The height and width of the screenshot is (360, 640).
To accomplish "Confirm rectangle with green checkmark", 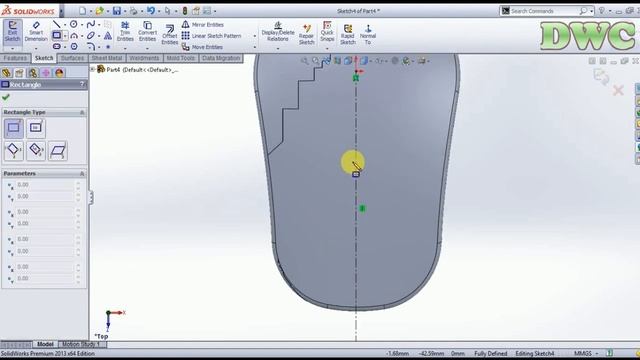I will pos(6,97).
